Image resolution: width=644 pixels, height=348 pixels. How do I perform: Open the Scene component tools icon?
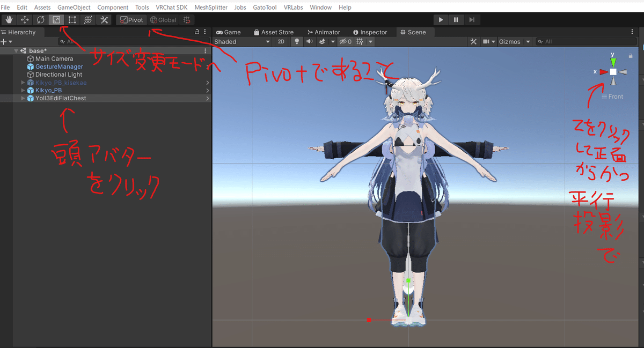click(x=473, y=41)
